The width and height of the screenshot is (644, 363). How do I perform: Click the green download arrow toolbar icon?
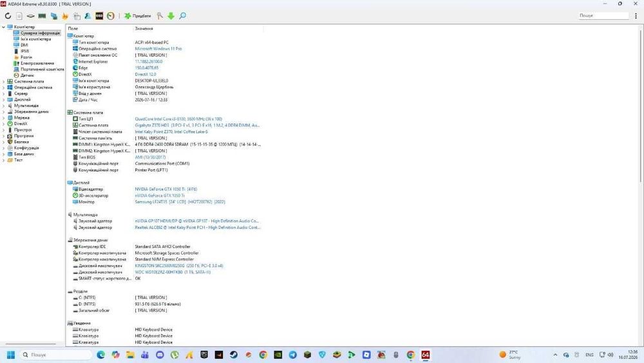(x=171, y=15)
